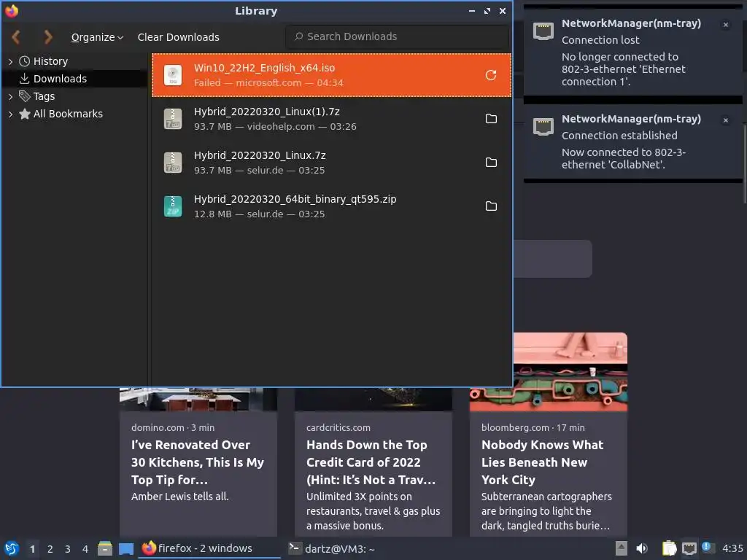747x560 pixels.
Task: Select History in the Library sidebar
Action: 50,61
